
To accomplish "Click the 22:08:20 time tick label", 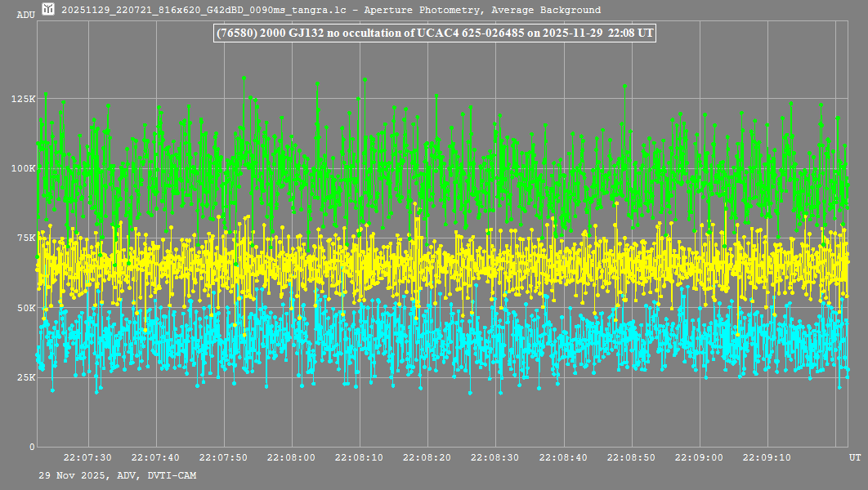I will 427,457.
